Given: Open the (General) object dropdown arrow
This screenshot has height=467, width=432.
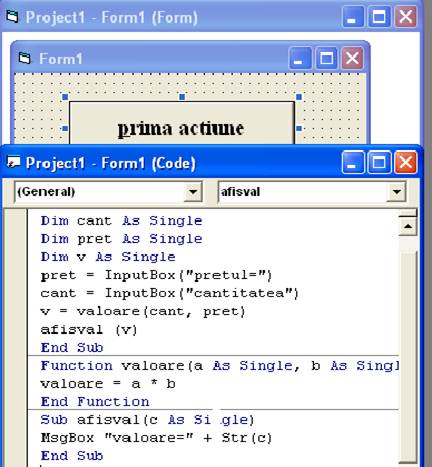Looking at the screenshot, I should tap(193, 192).
